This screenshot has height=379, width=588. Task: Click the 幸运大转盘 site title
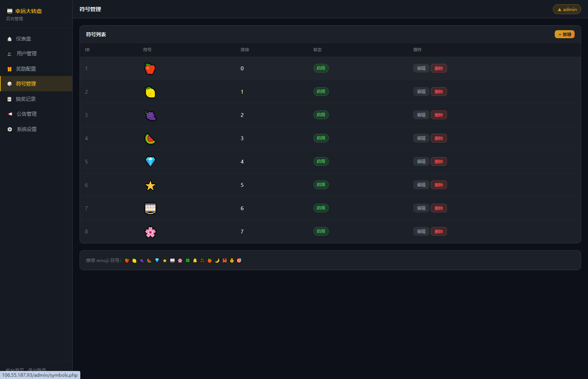coord(29,11)
